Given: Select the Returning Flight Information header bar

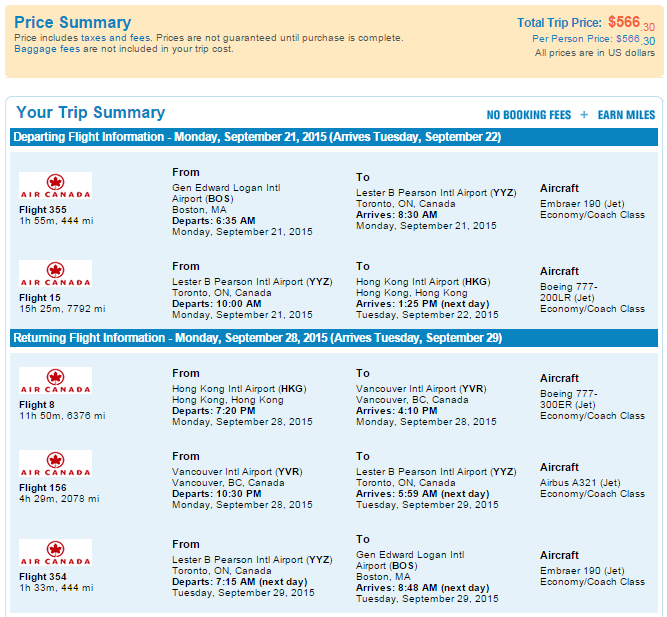Looking at the screenshot, I should 334,338.
